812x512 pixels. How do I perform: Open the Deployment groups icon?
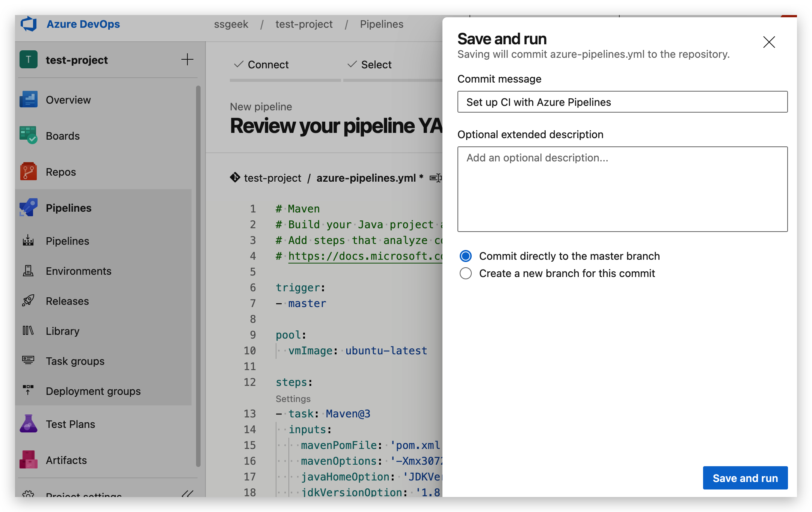click(28, 391)
